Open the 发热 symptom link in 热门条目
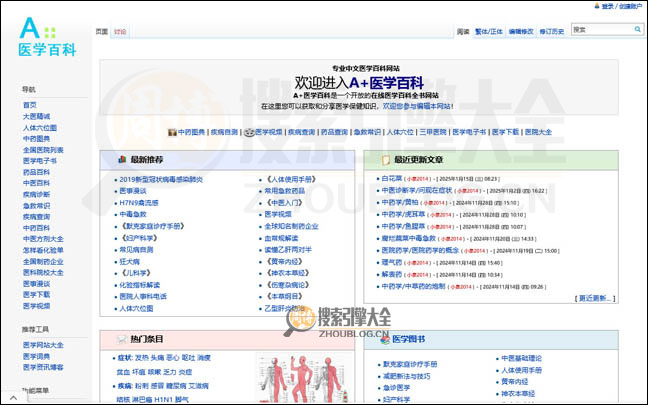 coord(142,358)
